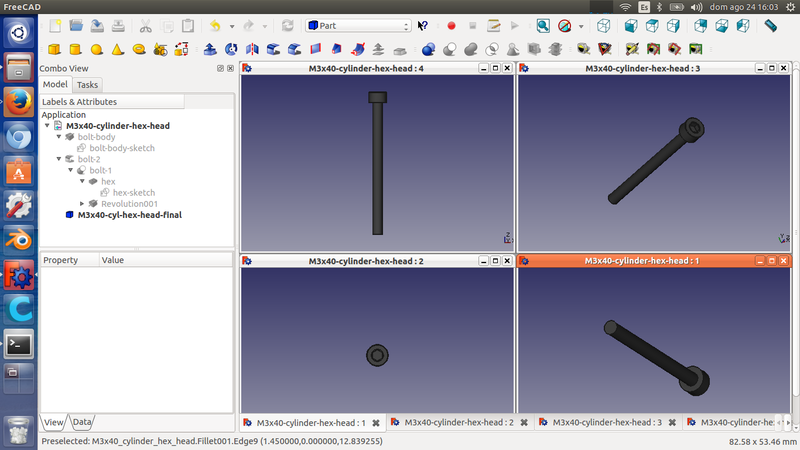The image size is (800, 450).
Task: Expand the Revolution001 tree node
Action: [82, 203]
